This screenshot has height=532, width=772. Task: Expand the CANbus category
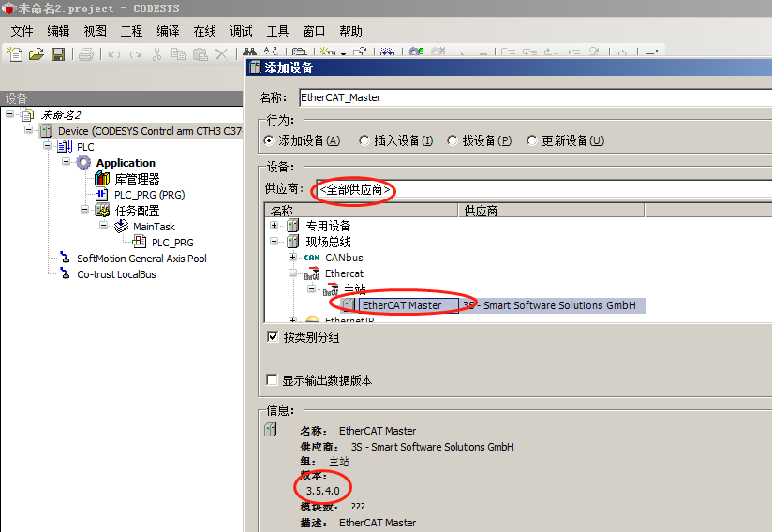click(x=293, y=257)
